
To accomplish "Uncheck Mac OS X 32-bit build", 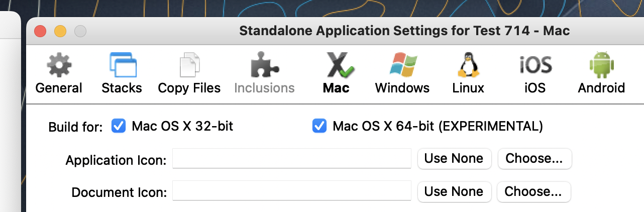I will (x=119, y=126).
